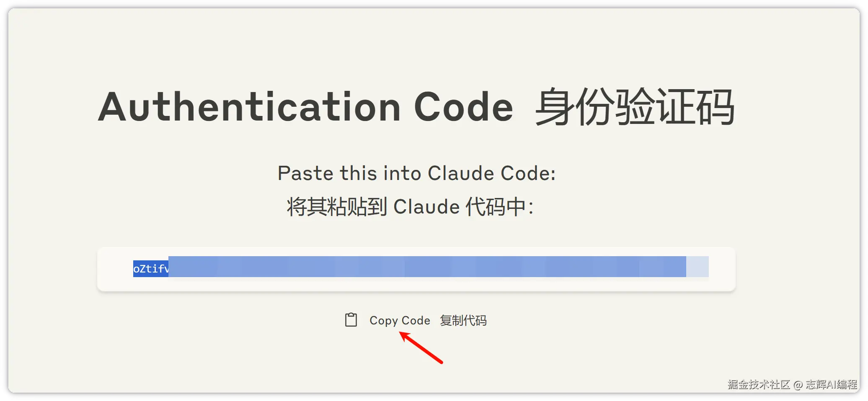Click the word Authentication in the heading
The image size is (868, 401).
point(250,107)
